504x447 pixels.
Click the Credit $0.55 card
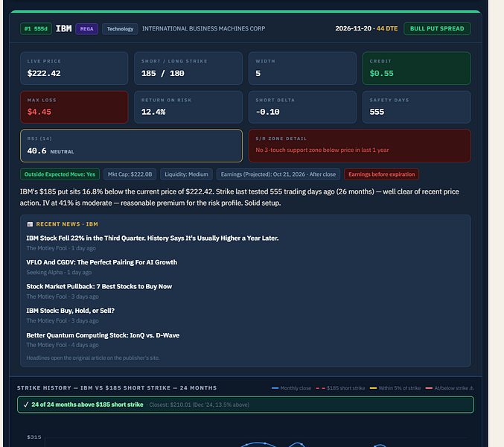(417, 69)
